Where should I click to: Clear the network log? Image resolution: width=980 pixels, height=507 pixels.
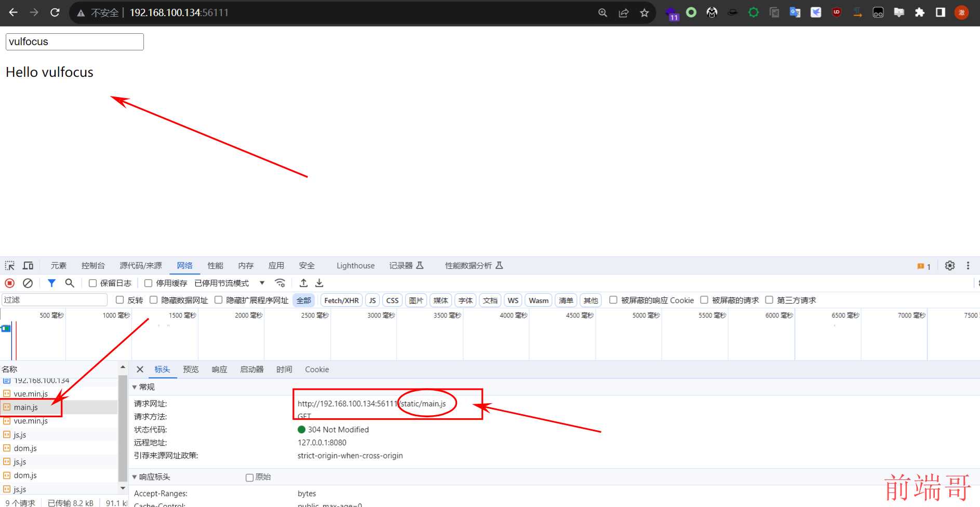28,283
